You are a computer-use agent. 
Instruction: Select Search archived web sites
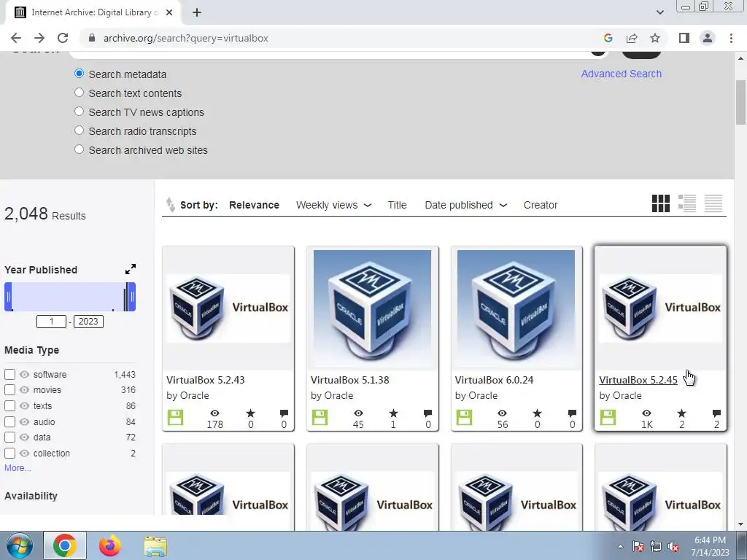[x=79, y=149]
